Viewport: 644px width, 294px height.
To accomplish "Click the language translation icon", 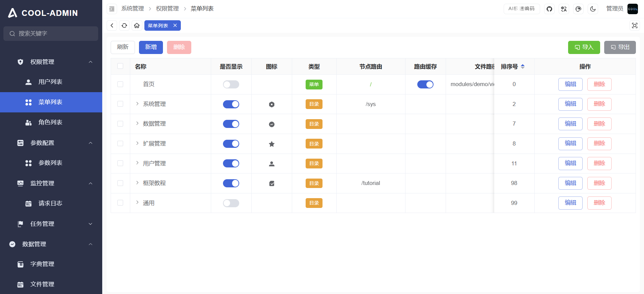I will 564,9.
